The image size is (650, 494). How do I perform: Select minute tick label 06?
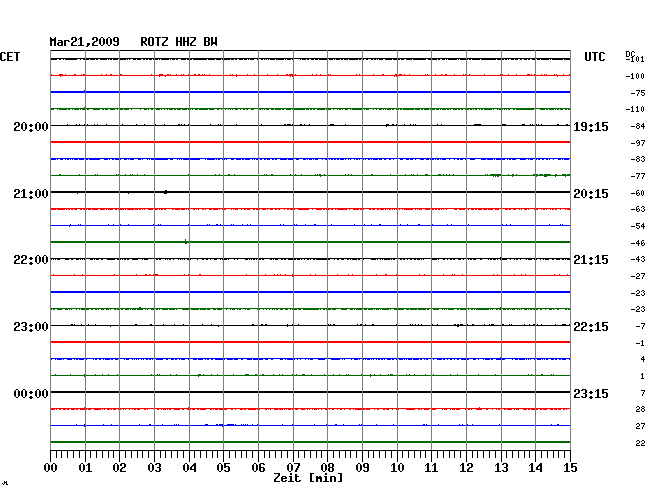tap(258, 467)
